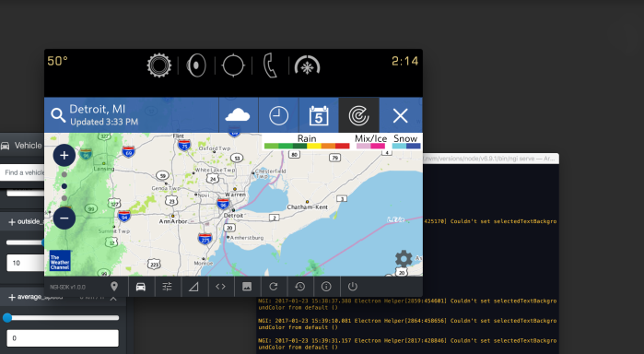Viewport: 644px width, 354px height.
Task: Click Chatham-Kent label on the map
Action: 307,206
